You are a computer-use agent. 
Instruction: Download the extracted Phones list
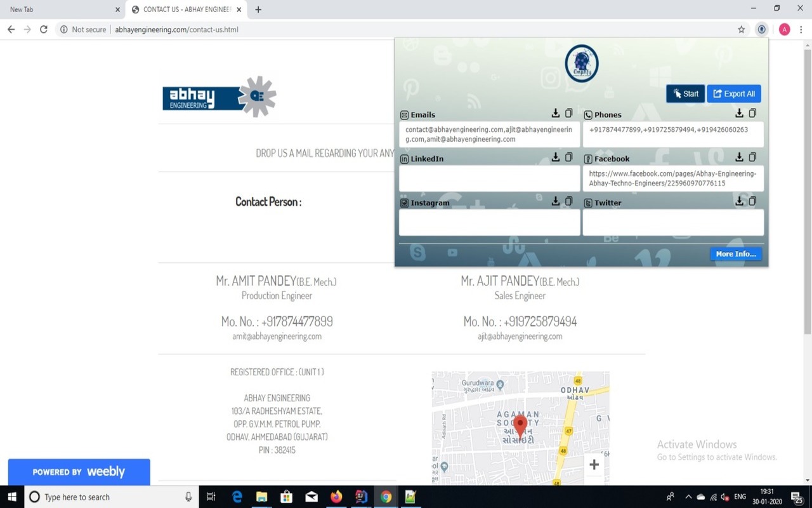(739, 113)
